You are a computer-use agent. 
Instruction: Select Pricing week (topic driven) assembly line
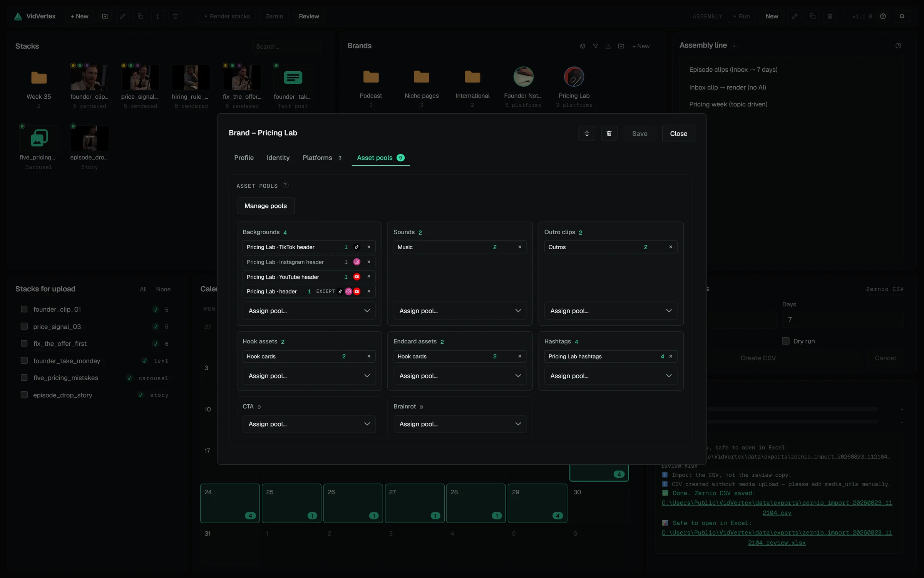pos(728,104)
